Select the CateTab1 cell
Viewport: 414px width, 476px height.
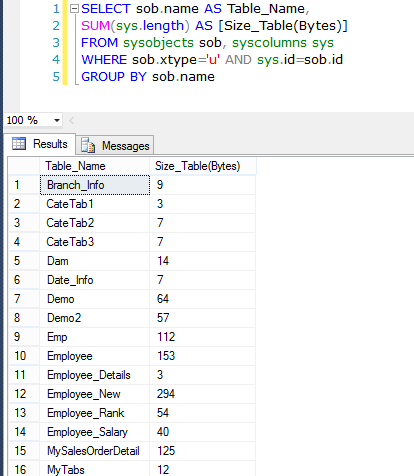(95, 204)
